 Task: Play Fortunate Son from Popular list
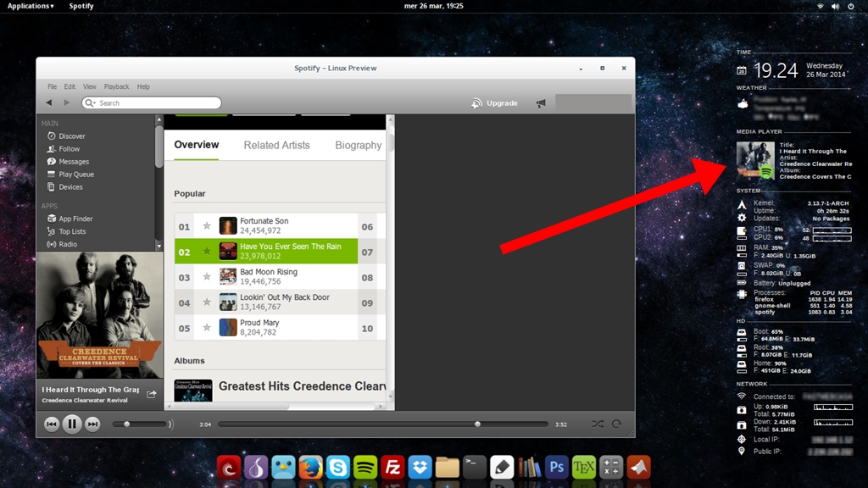[x=264, y=221]
